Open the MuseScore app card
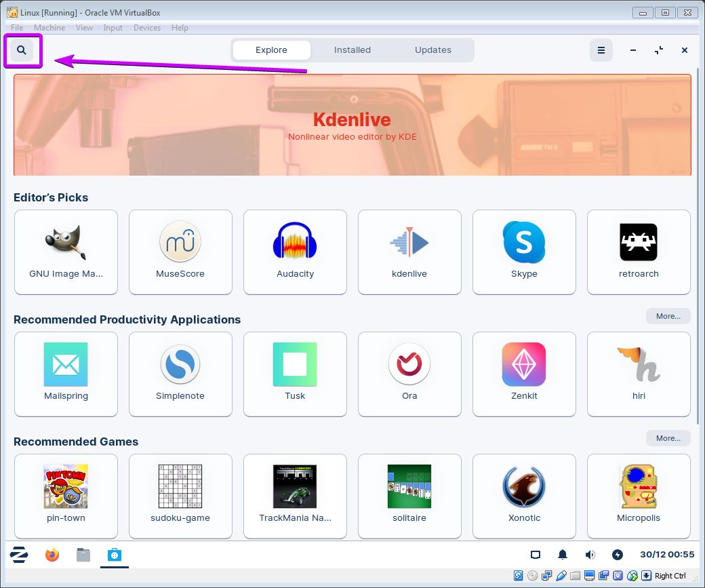Image resolution: width=705 pixels, height=588 pixels. (180, 252)
